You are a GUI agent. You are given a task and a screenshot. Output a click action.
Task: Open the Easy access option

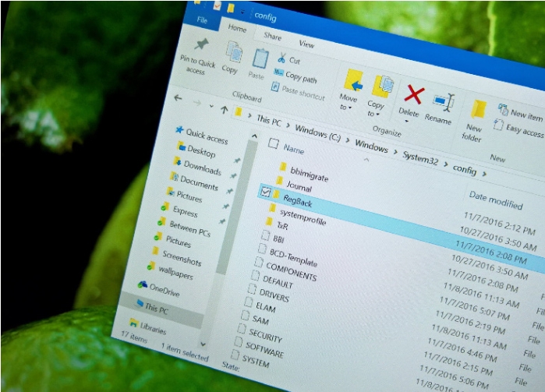tap(518, 127)
